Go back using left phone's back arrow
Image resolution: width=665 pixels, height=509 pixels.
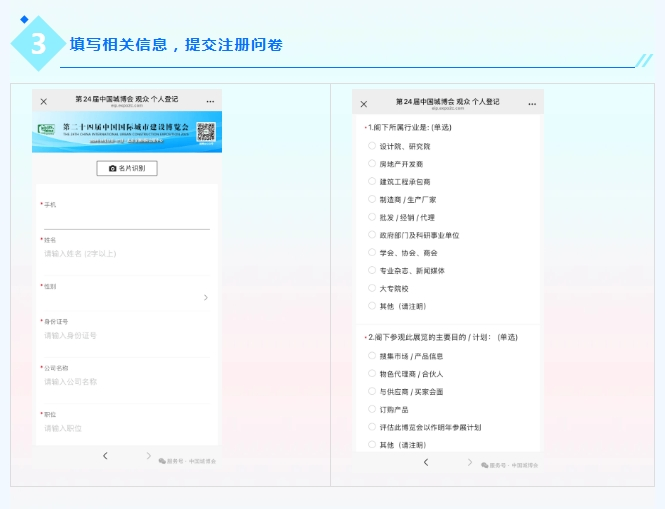click(105, 456)
